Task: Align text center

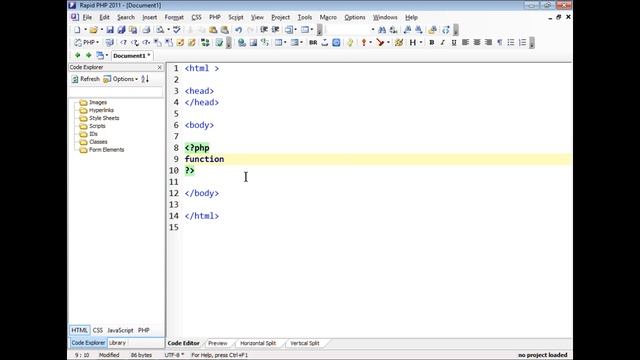Action: click(x=477, y=42)
